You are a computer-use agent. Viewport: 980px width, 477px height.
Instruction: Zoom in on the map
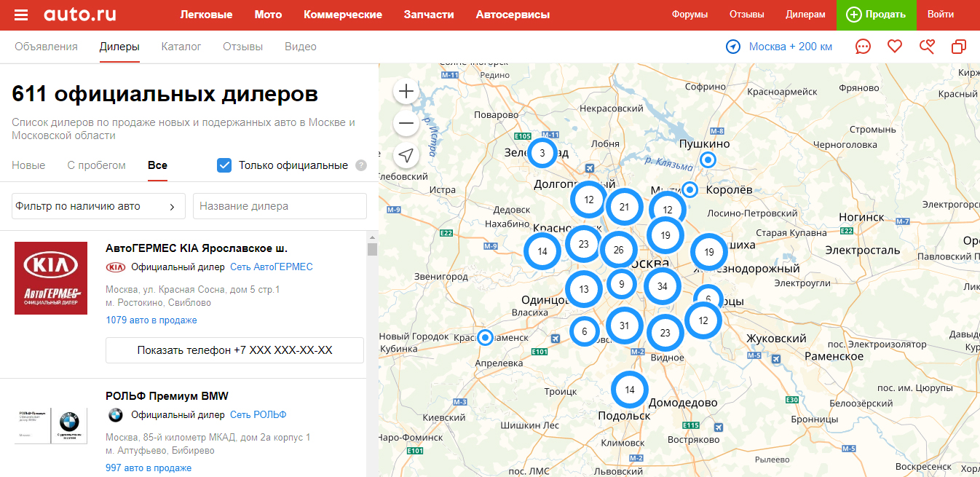coord(406,92)
